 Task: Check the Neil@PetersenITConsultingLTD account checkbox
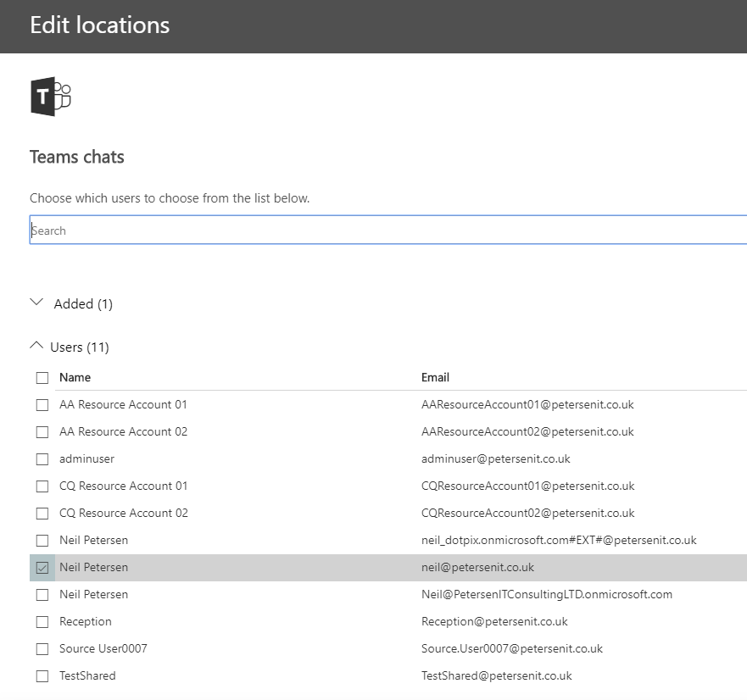tap(42, 595)
